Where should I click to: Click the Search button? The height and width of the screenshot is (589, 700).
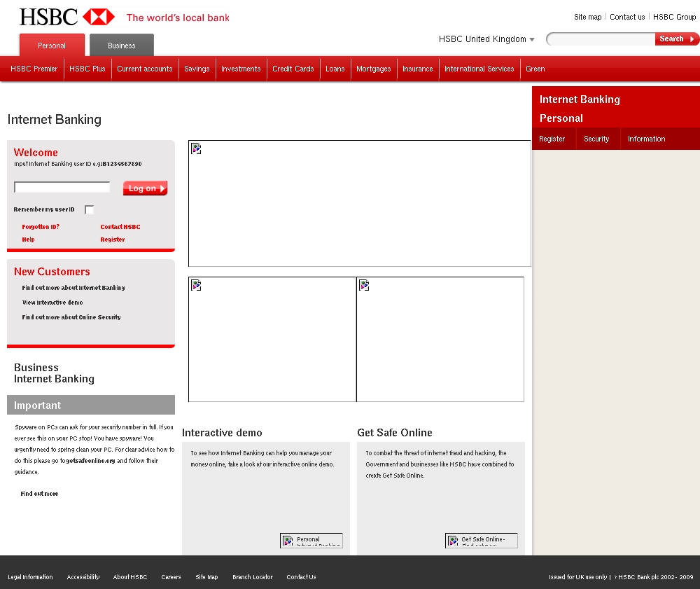coord(676,39)
